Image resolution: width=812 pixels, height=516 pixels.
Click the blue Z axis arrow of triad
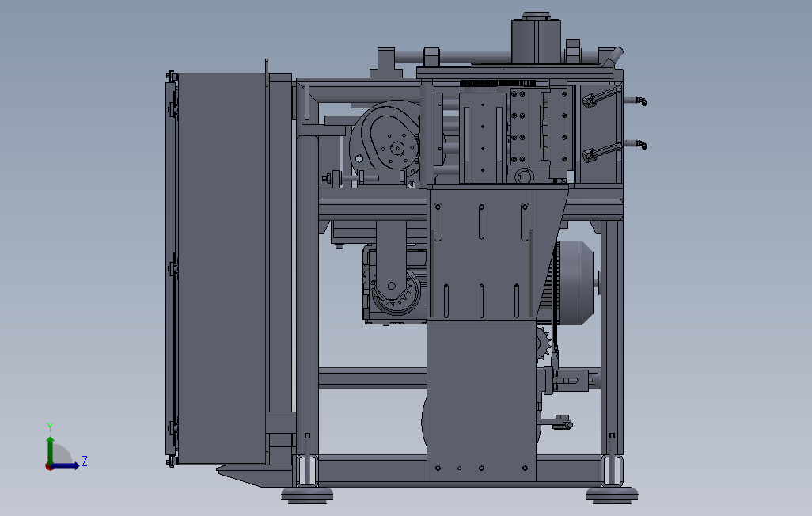point(66,466)
